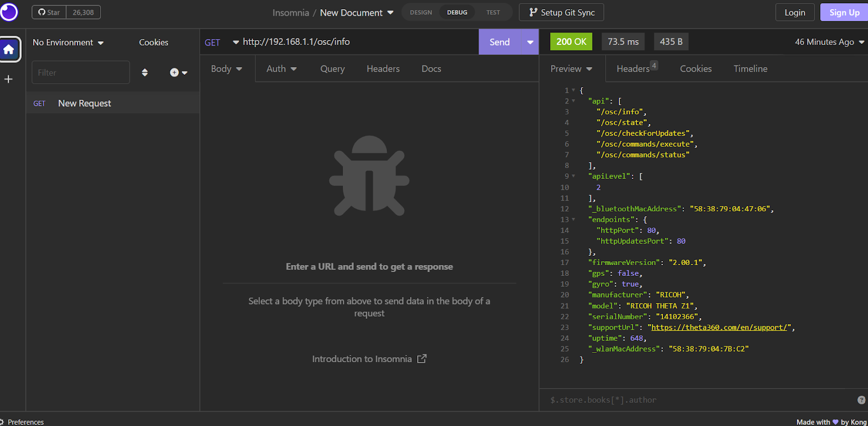
Task: Switch to the DESIGN mode
Action: pos(421,12)
